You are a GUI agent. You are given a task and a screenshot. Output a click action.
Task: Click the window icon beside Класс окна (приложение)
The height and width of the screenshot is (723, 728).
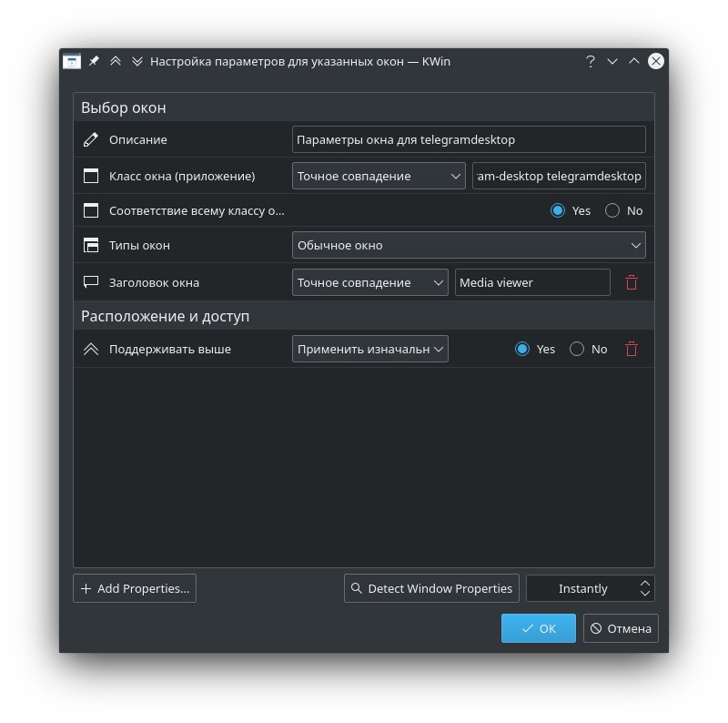[x=90, y=176]
